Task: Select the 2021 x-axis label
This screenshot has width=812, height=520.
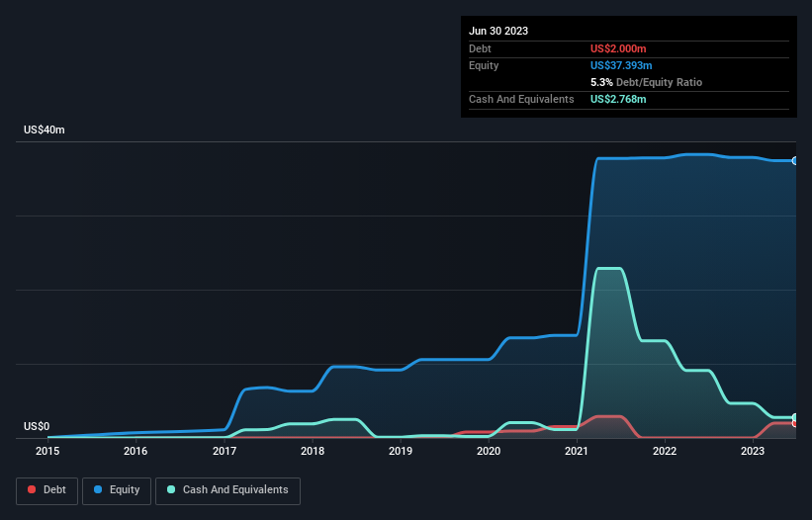Action: click(x=577, y=451)
